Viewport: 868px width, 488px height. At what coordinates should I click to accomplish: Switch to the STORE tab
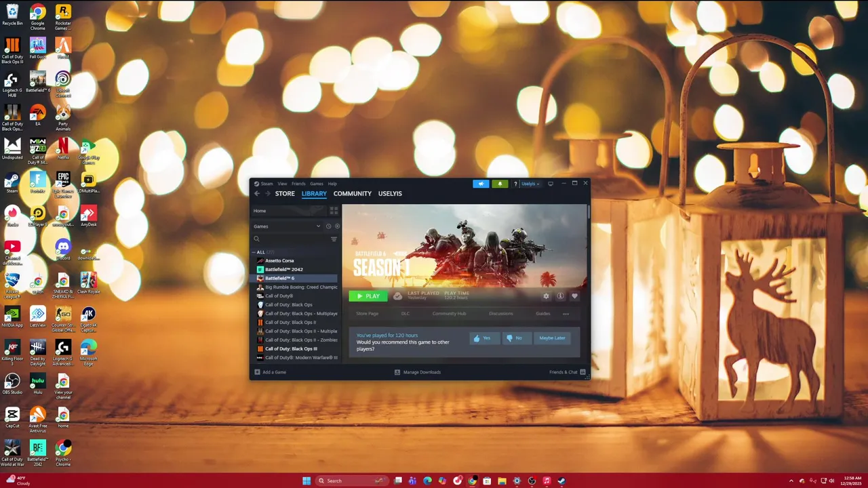click(x=285, y=194)
